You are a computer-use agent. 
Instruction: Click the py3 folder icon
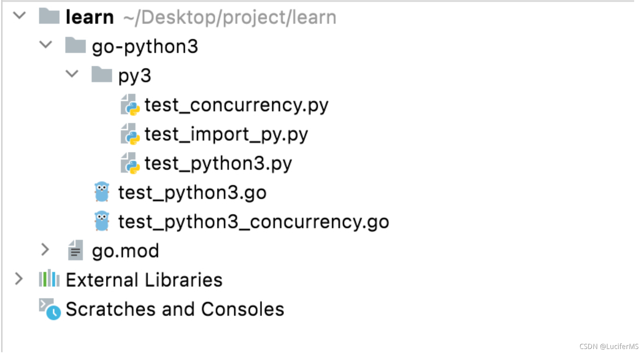pos(102,75)
